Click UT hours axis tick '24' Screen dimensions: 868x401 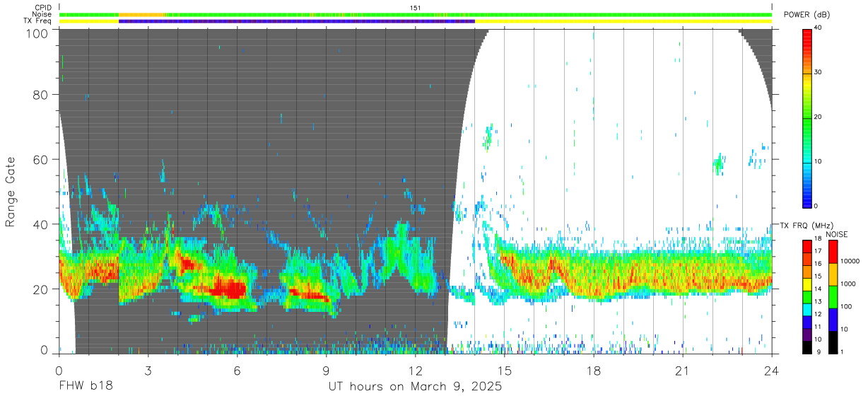pos(772,370)
